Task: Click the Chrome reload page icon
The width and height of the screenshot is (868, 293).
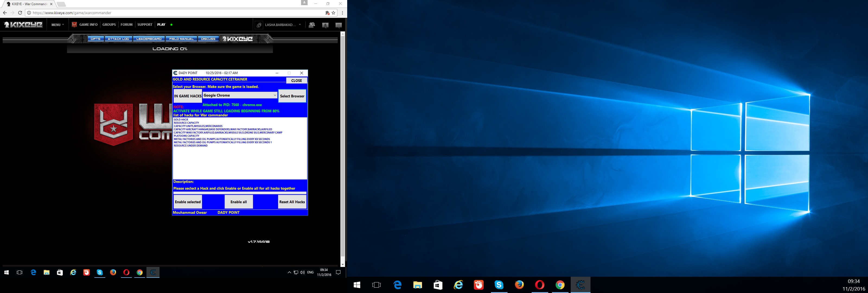Action: [20, 13]
